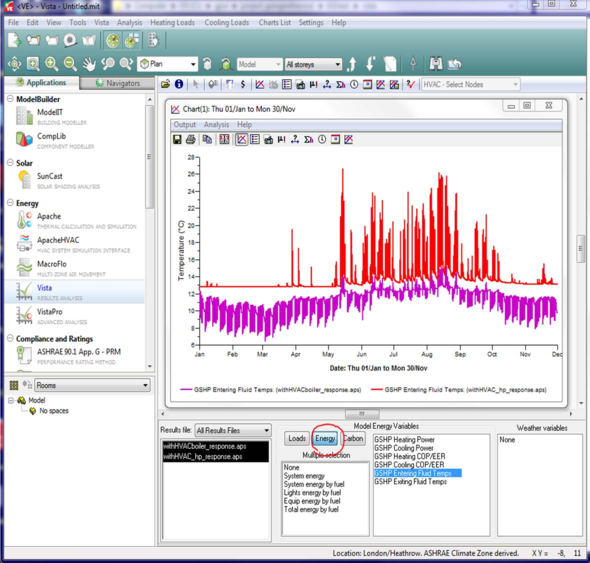The image size is (590, 563).
Task: Click the dollar sign cost icon
Action: pyautogui.click(x=243, y=84)
